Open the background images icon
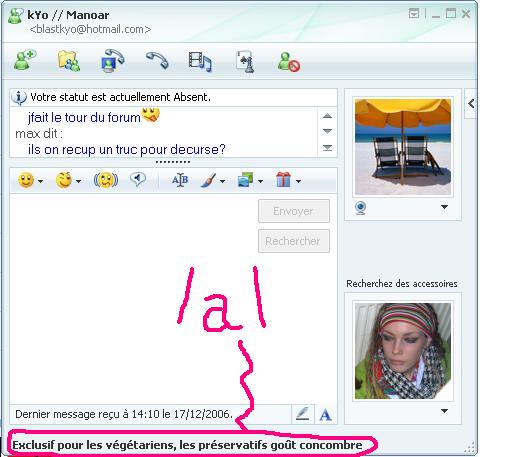Screen dimensions: 512x457 [246, 180]
